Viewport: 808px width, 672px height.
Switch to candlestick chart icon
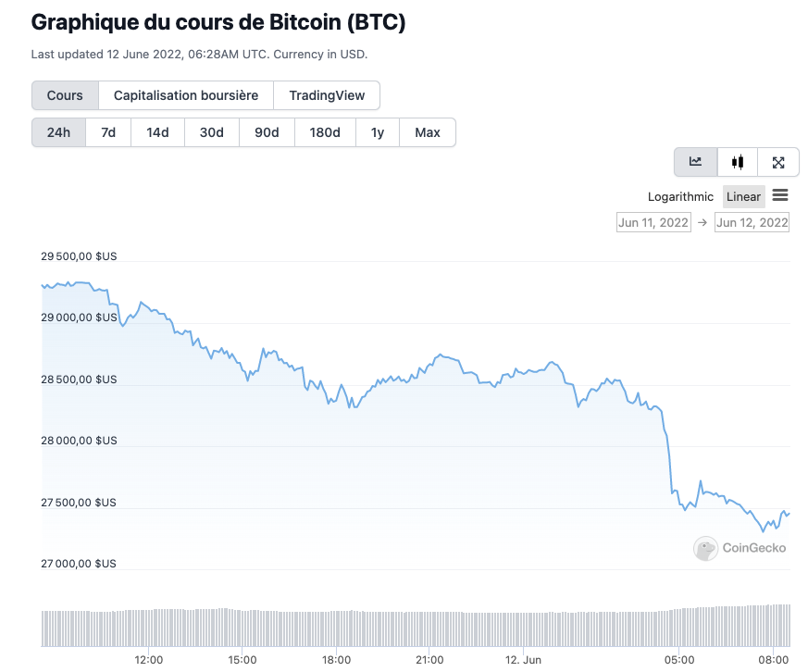point(737,162)
